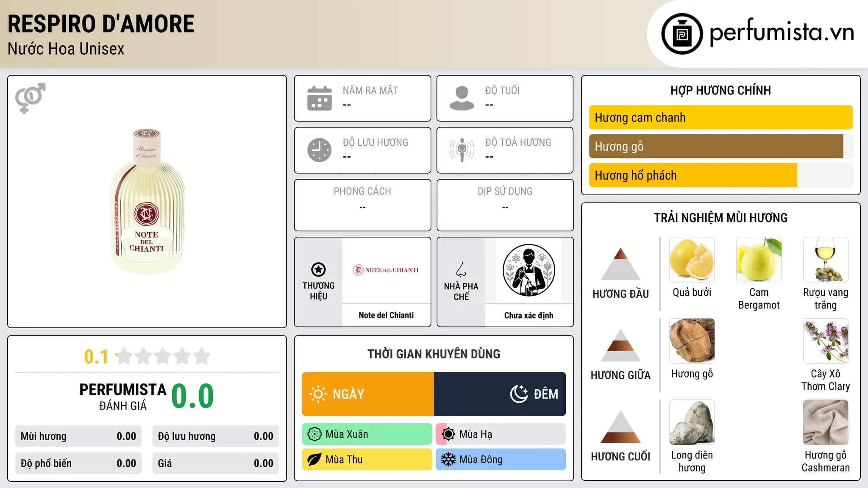Screen dimensions: 868x488
Task: Click the ĐỘ TUỔI label
Action: click(502, 91)
